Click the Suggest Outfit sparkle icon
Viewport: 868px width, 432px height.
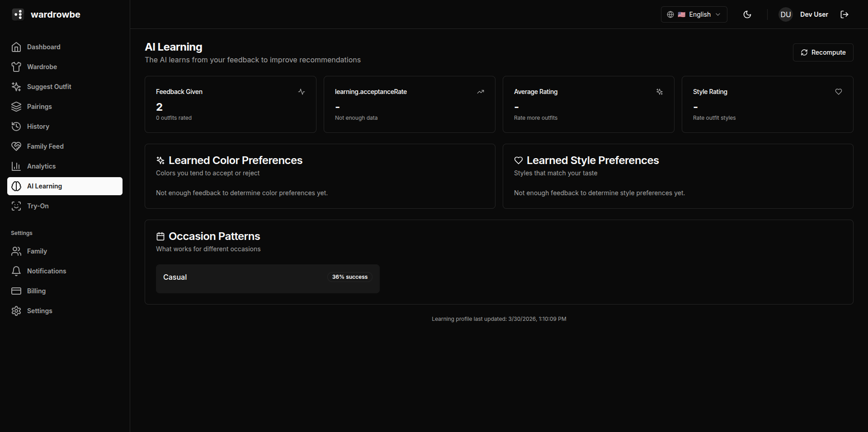[16, 87]
